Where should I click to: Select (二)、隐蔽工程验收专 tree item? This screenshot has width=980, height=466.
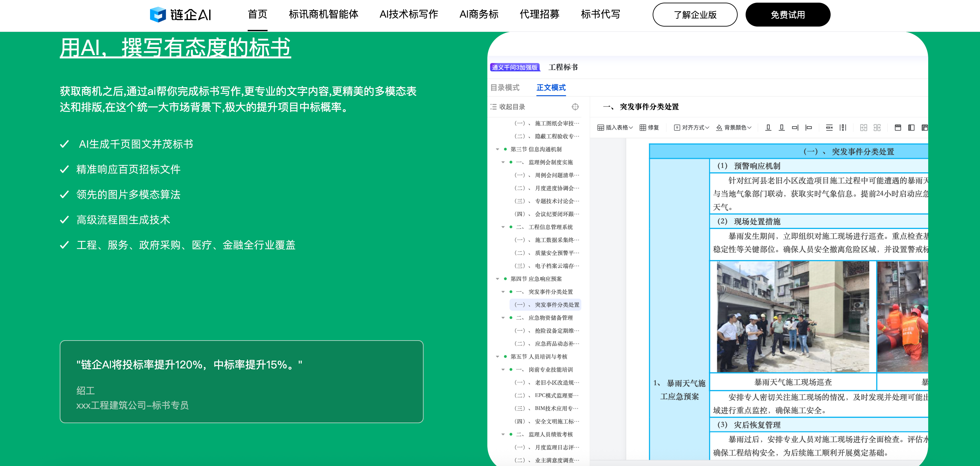coord(547,136)
